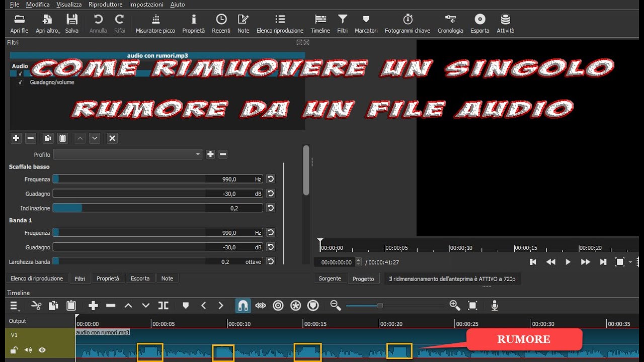This screenshot has width=644, height=362.
Task: Play the preview with the play button
Action: 568,262
